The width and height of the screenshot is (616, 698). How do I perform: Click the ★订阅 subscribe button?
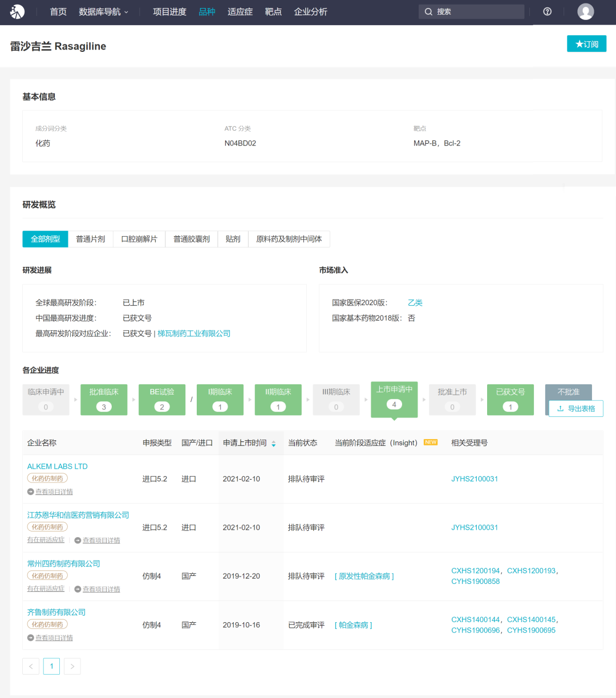pos(586,44)
